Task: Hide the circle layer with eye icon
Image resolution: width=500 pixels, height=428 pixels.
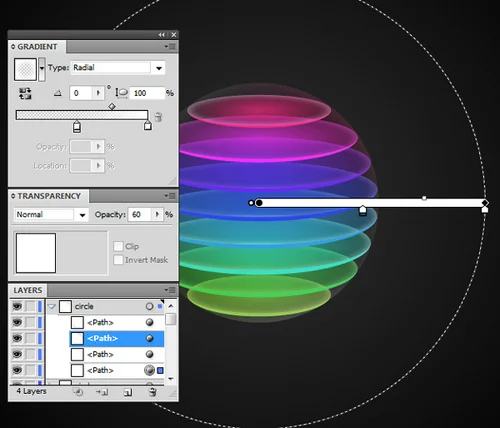Action: tap(17, 306)
